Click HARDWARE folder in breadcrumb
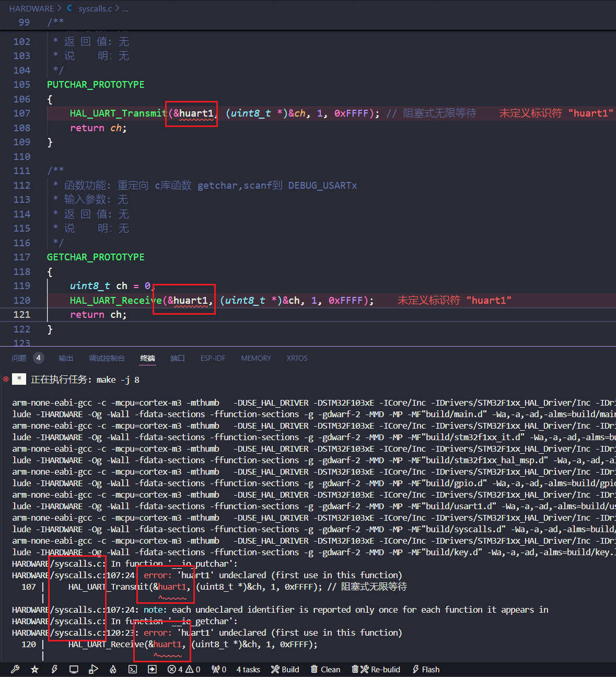The height and width of the screenshot is (677, 616). (x=31, y=8)
